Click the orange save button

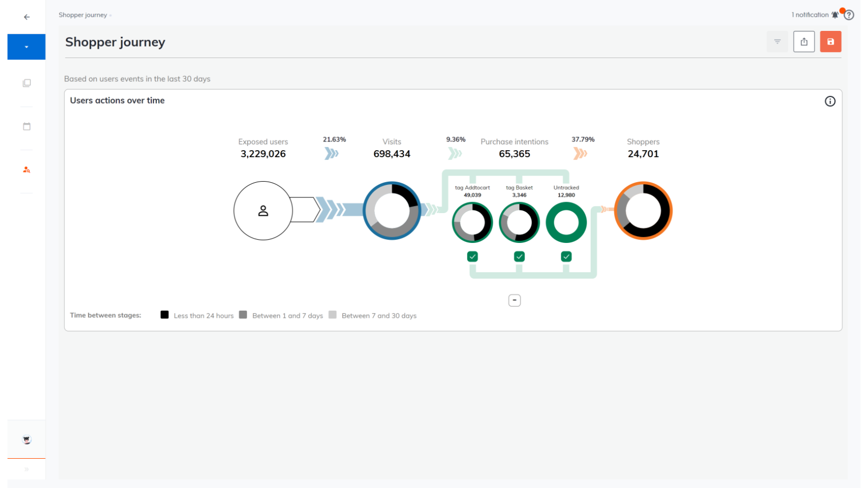[831, 42]
